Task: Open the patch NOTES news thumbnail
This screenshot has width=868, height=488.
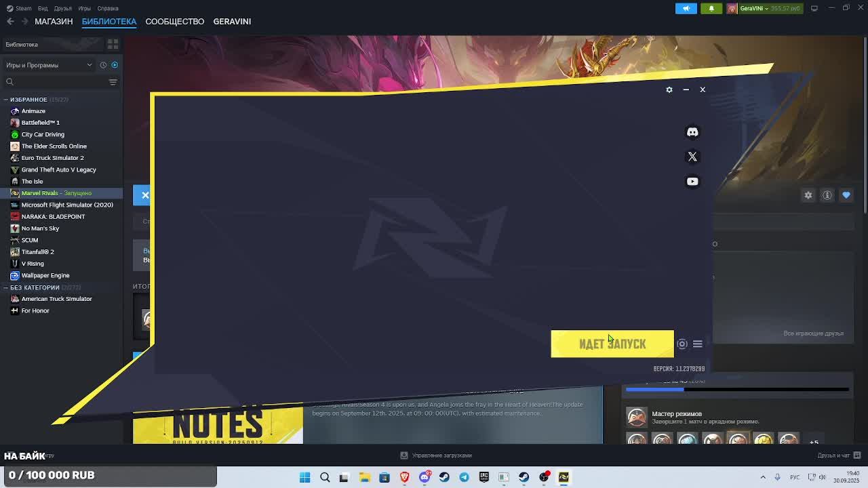Action: pos(218,425)
